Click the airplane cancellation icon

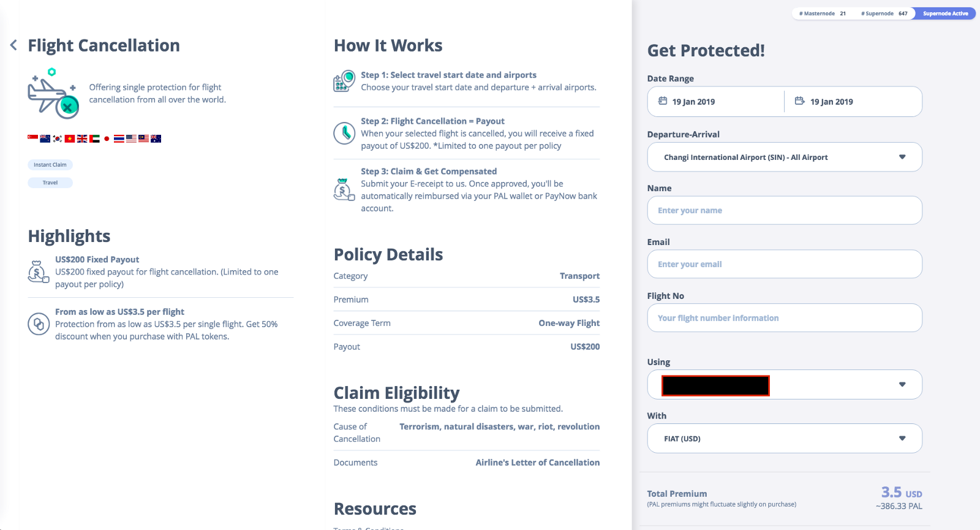point(53,95)
